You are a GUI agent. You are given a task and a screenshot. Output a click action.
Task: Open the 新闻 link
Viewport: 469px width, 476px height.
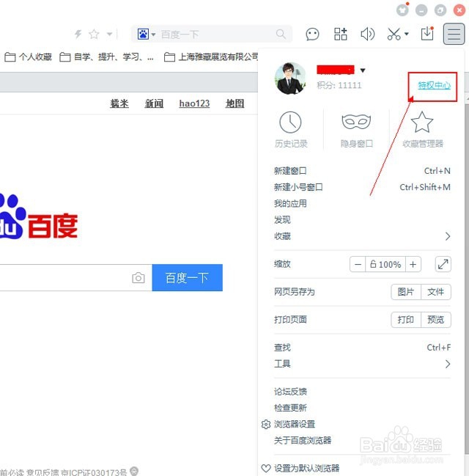(x=154, y=103)
